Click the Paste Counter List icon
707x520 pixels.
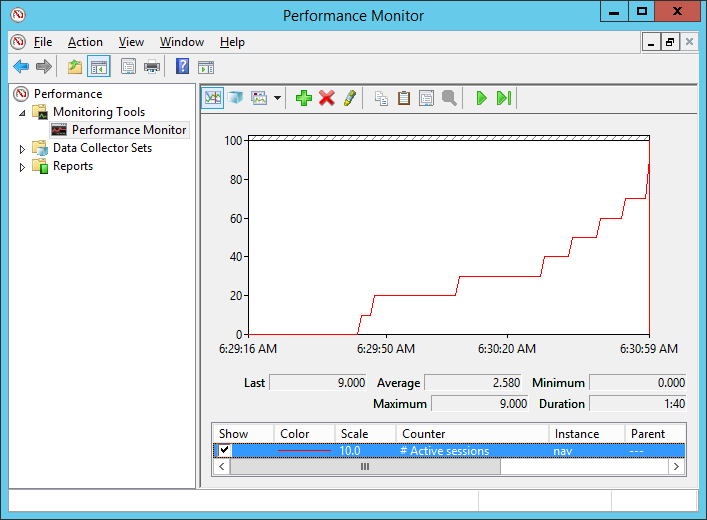pos(404,98)
